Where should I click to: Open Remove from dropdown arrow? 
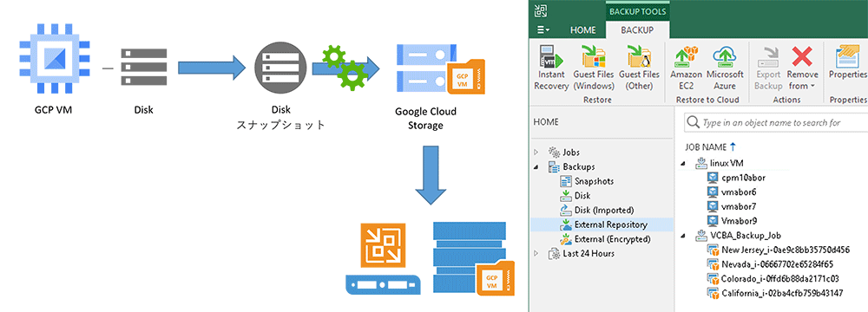pos(813,87)
